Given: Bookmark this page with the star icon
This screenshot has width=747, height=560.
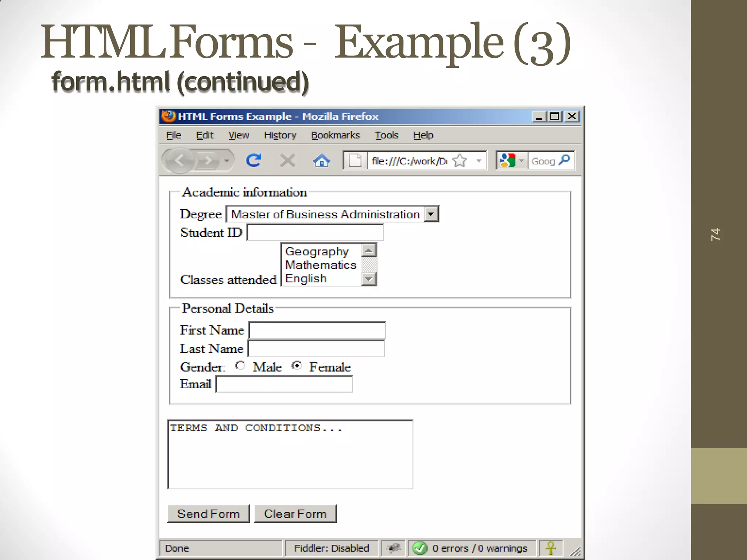Looking at the screenshot, I should point(460,160).
